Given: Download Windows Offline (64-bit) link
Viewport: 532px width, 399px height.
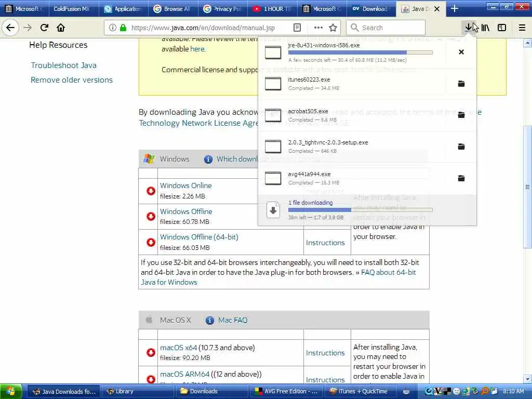Looking at the screenshot, I should tap(199, 237).
